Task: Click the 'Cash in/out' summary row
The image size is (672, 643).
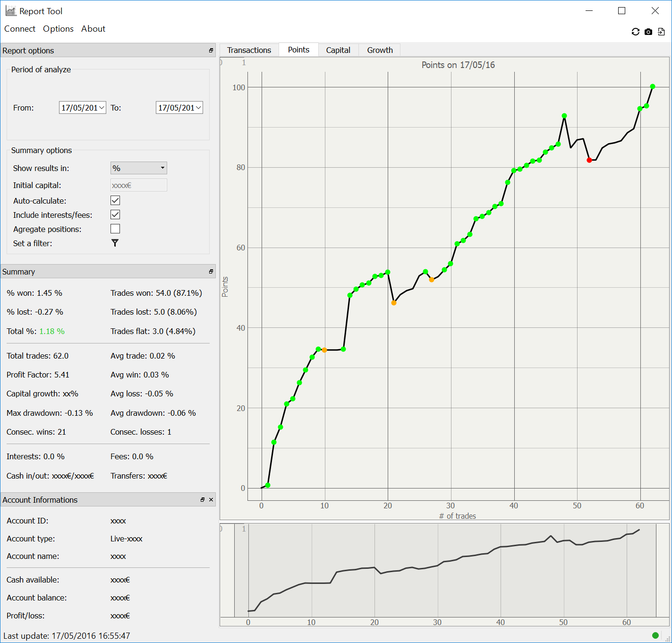Action: pos(50,476)
